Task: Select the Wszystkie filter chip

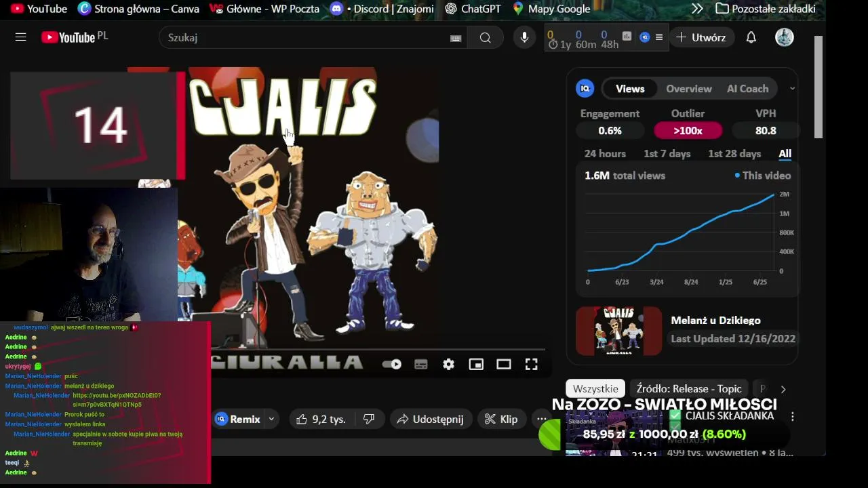Action: [x=595, y=389]
